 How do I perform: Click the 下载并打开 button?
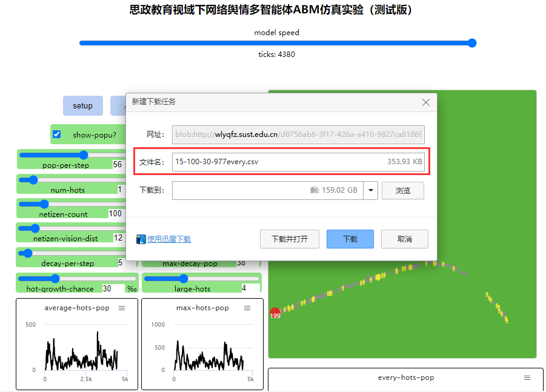tap(290, 239)
